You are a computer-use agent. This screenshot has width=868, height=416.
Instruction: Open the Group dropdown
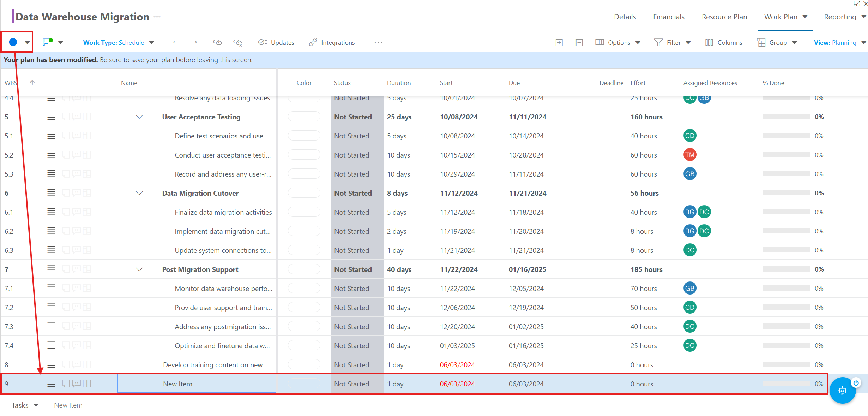777,43
